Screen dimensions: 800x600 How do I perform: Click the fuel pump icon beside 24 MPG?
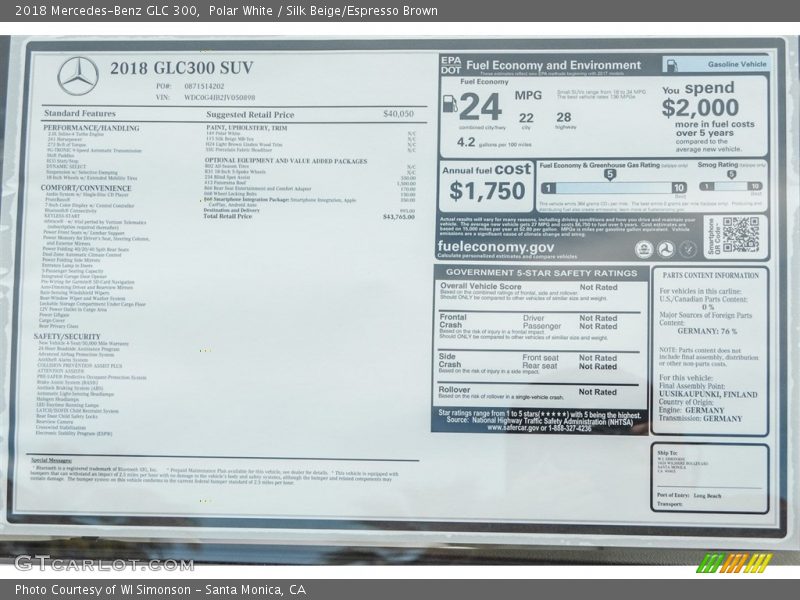pos(449,104)
